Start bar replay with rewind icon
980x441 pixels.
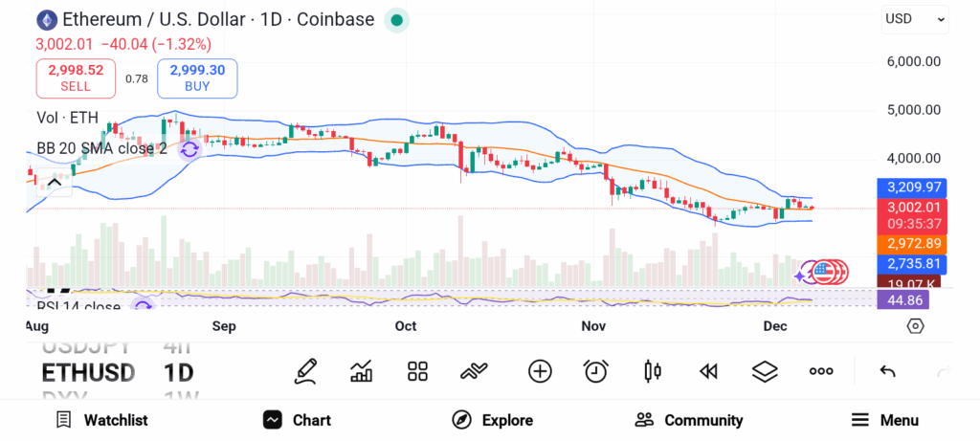point(708,371)
